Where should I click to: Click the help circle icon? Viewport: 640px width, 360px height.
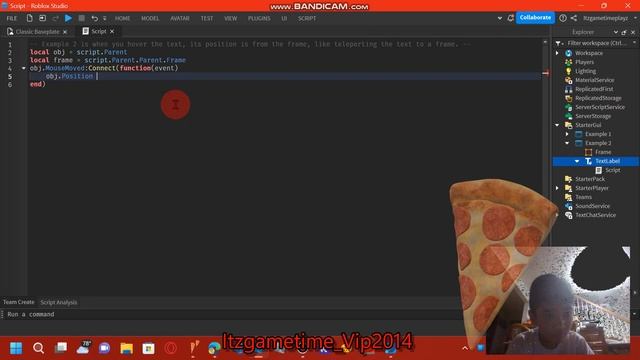562,18
